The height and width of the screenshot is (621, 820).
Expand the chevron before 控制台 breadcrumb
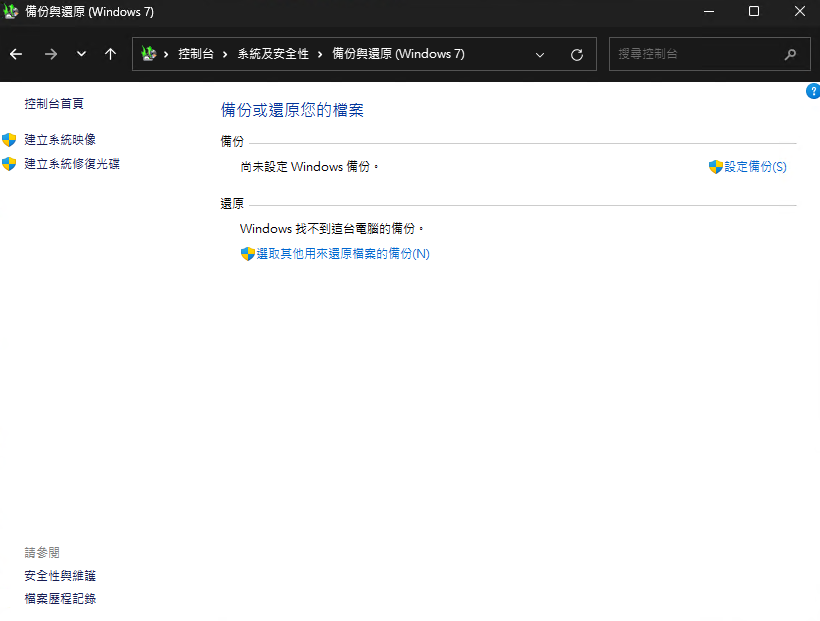point(166,54)
